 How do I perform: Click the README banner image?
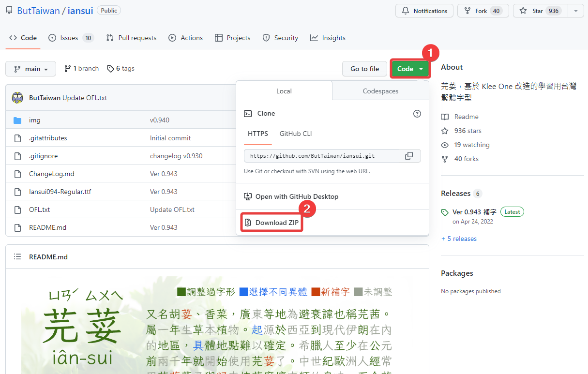pyautogui.click(x=217, y=324)
